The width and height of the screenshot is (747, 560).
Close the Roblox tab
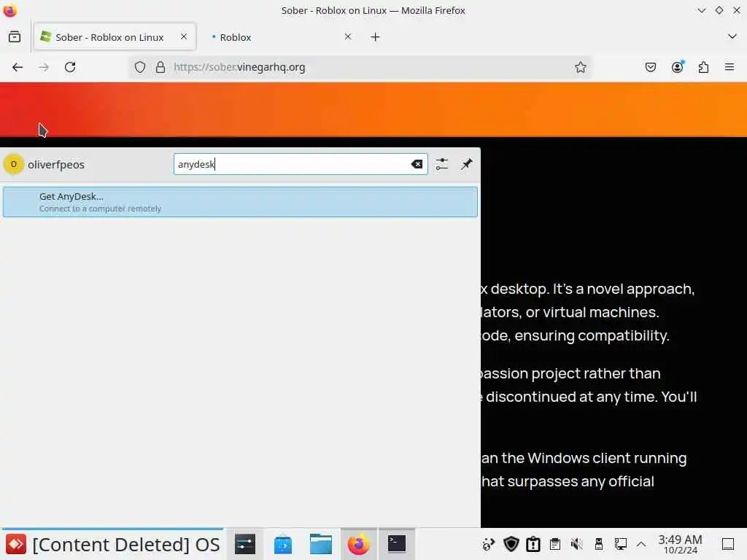pyautogui.click(x=348, y=36)
